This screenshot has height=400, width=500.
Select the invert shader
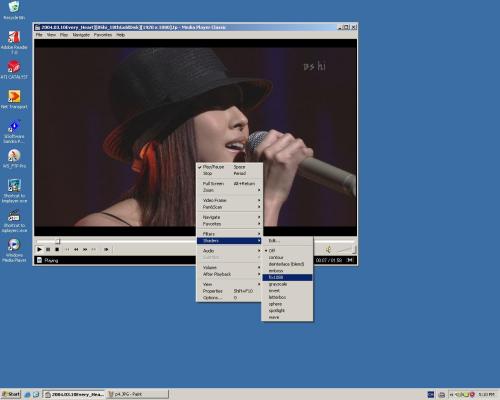tap(287, 291)
